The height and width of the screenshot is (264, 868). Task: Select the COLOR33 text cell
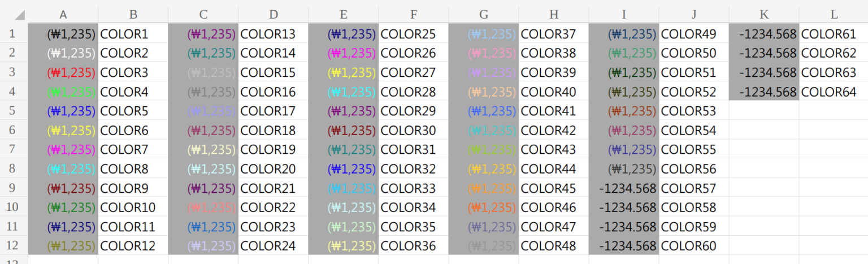414,188
